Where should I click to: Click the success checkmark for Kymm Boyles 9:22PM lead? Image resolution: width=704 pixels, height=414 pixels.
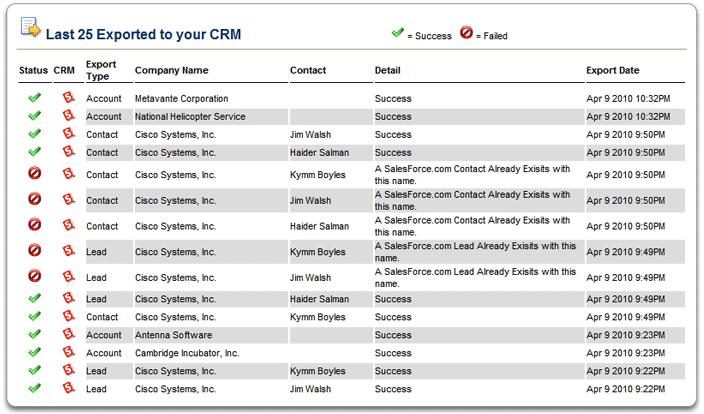coord(35,370)
